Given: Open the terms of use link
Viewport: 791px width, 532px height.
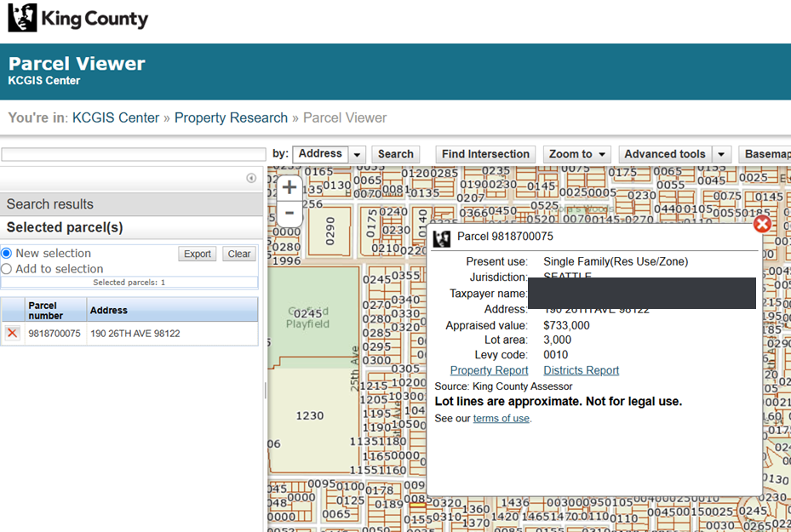Looking at the screenshot, I should (502, 418).
